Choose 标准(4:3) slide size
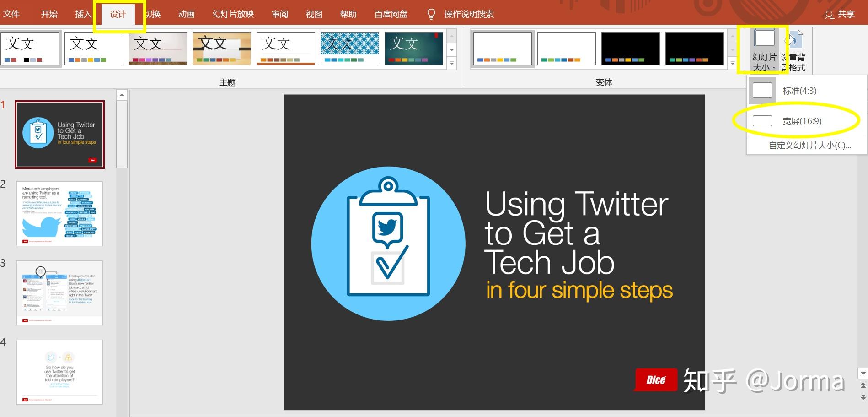The height and width of the screenshot is (417, 868). 807,91
